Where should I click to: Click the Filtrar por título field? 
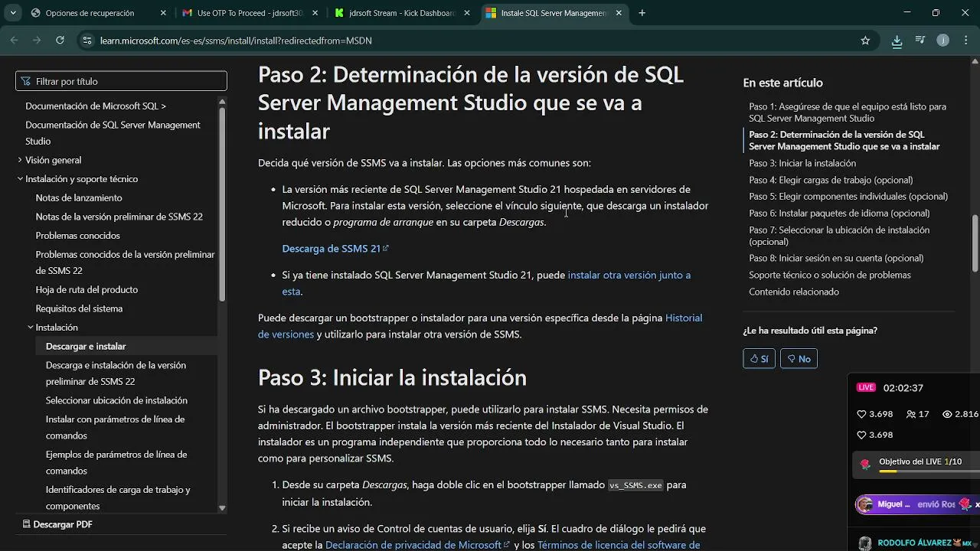coord(121,81)
